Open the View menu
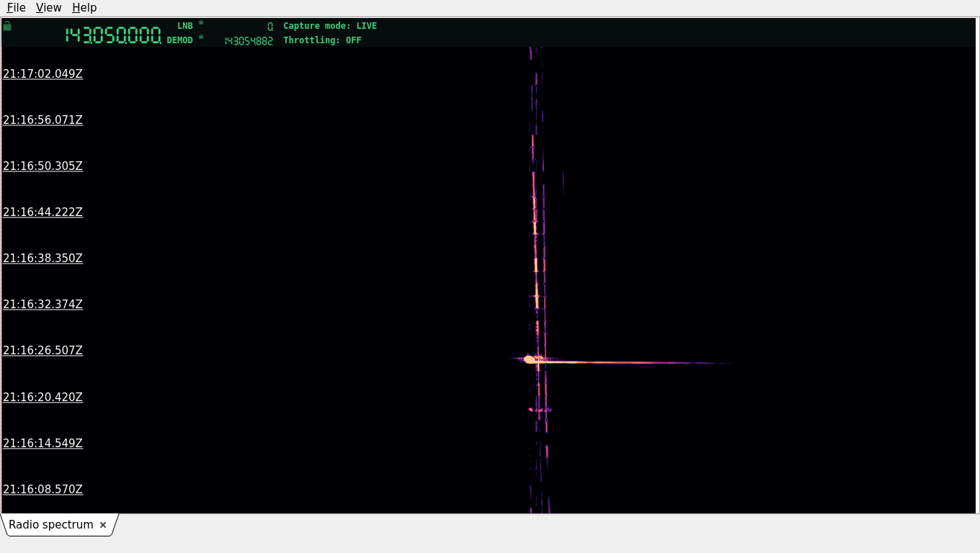The width and height of the screenshot is (980, 553). click(48, 8)
